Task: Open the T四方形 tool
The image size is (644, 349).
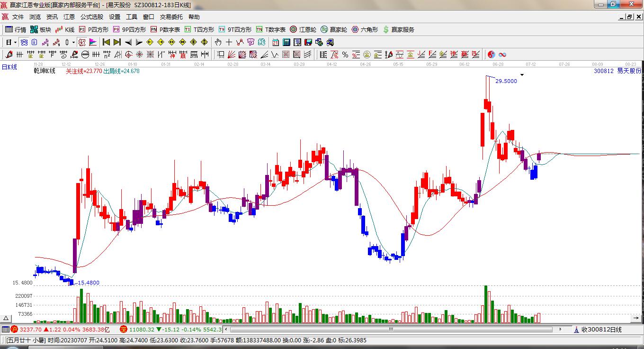Action: (x=199, y=29)
